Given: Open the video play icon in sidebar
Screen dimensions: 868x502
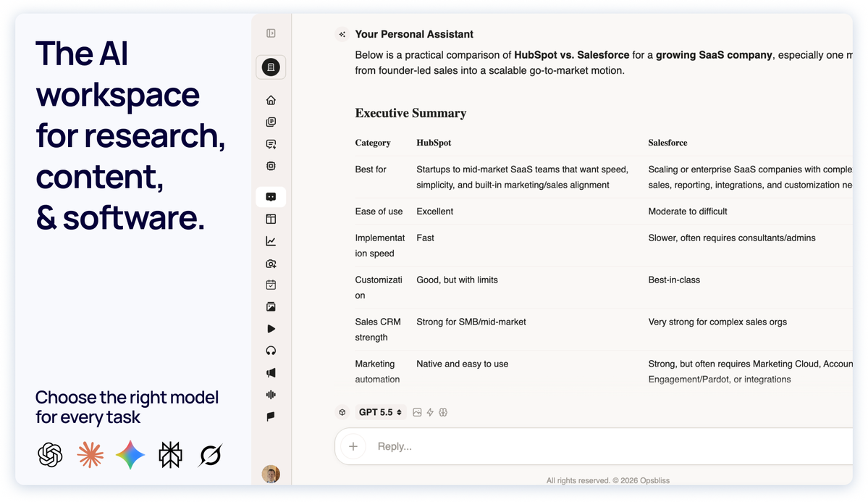Looking at the screenshot, I should [x=271, y=329].
